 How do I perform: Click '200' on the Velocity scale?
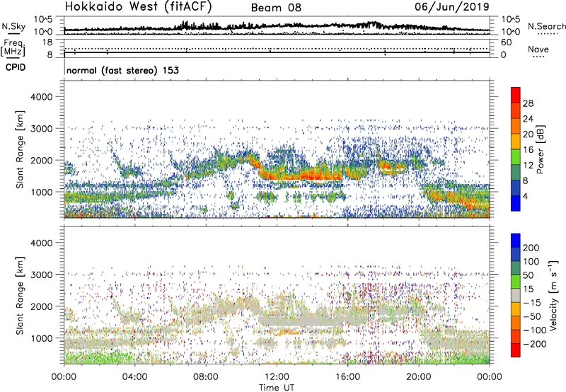pos(531,248)
